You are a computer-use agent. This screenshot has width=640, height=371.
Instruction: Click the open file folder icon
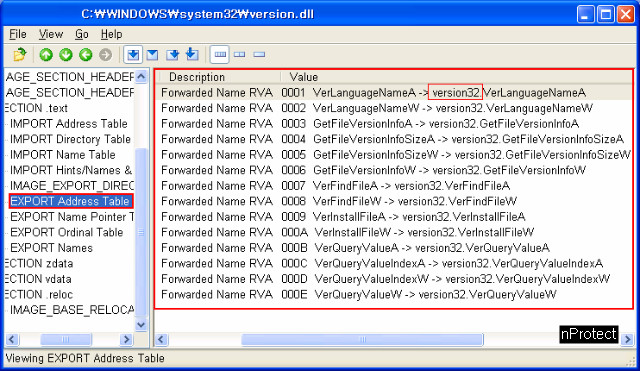pyautogui.click(x=19, y=54)
